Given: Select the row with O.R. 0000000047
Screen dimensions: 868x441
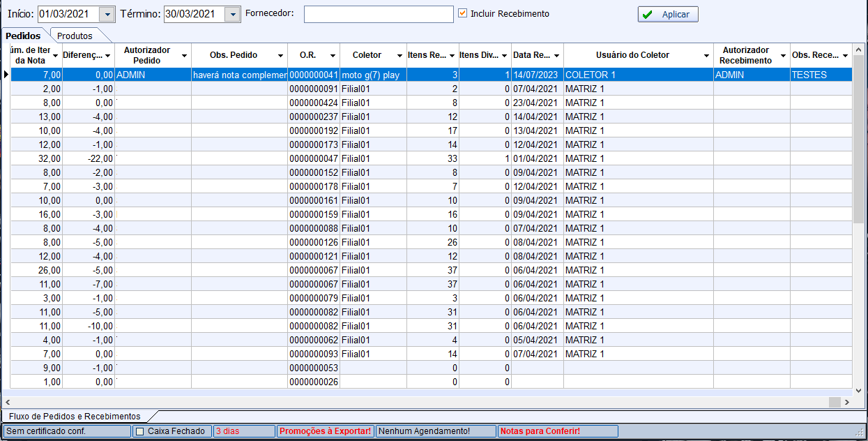Looking at the screenshot, I should pos(314,158).
